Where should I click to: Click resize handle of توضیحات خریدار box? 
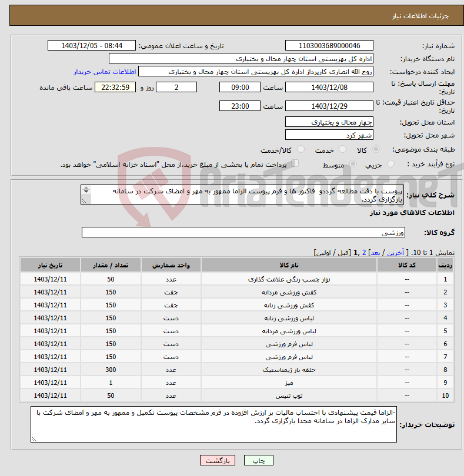pyautogui.click(x=34, y=439)
